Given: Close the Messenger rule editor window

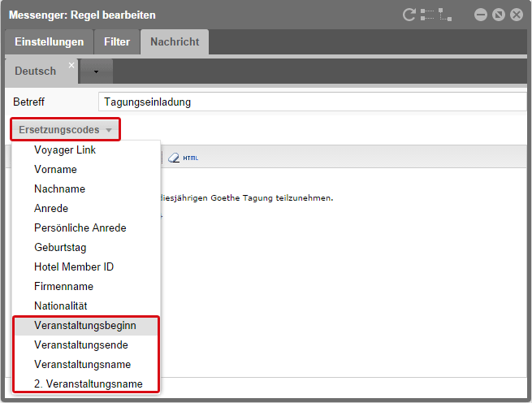Looking at the screenshot, I should click(x=516, y=15).
